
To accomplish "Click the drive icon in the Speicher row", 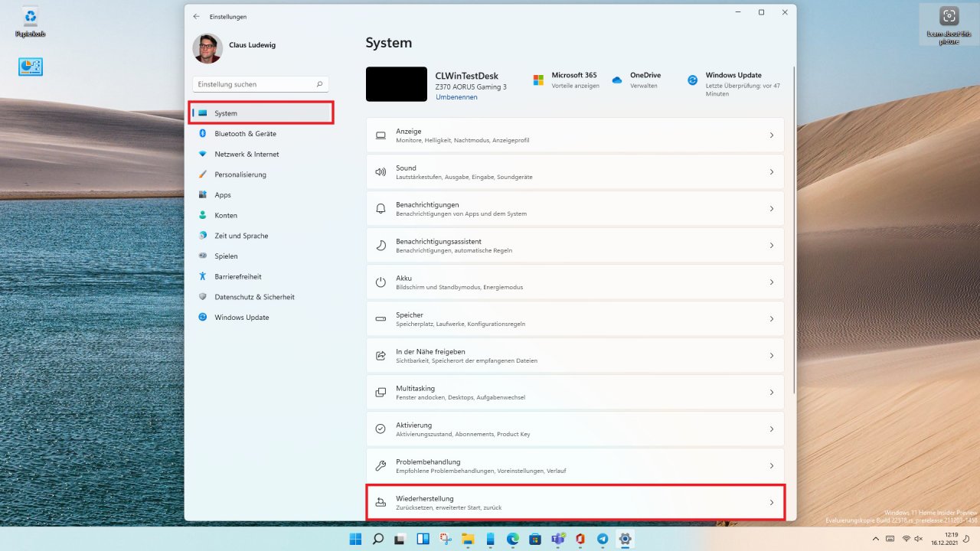I will (381, 319).
